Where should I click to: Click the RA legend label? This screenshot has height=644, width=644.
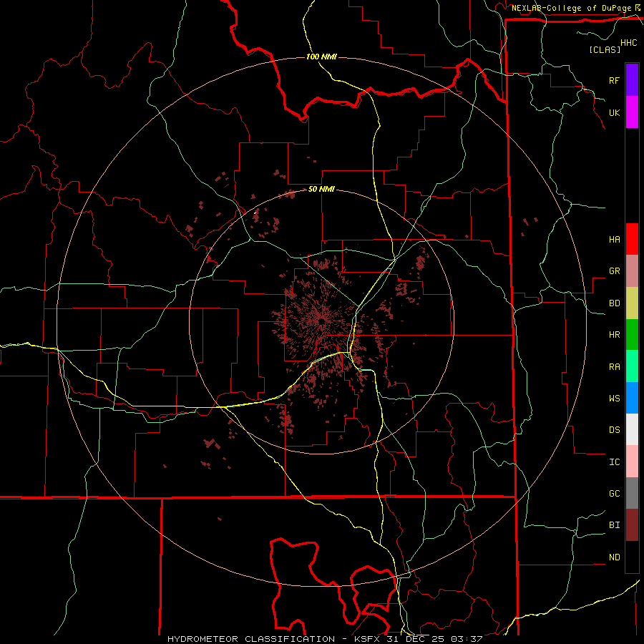click(614, 366)
